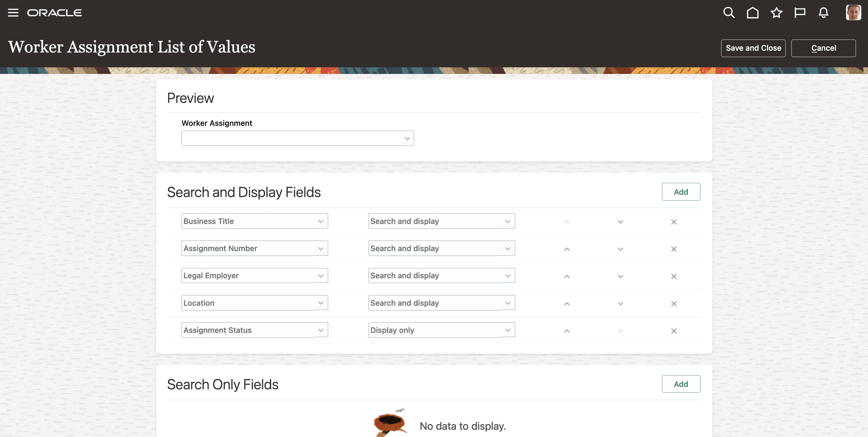
Task: Click the search magnifier icon
Action: (728, 13)
